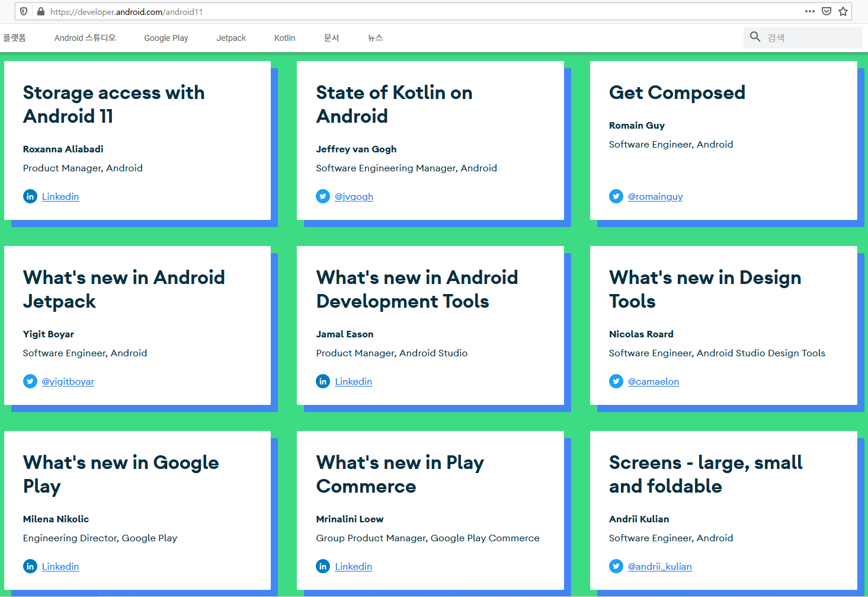Click the speaker name Romain Guy

click(637, 126)
